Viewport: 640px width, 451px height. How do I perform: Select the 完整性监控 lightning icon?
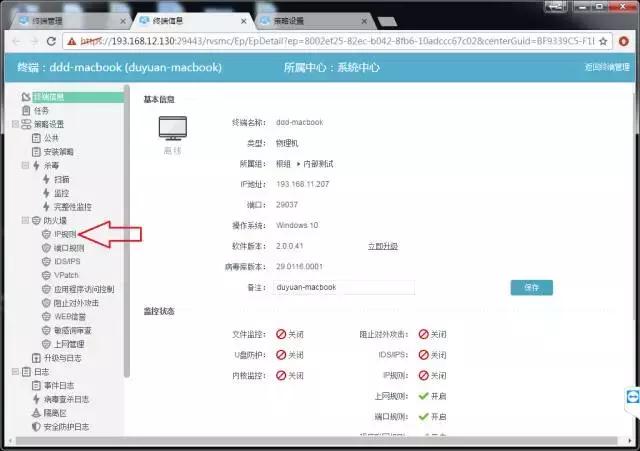46,207
